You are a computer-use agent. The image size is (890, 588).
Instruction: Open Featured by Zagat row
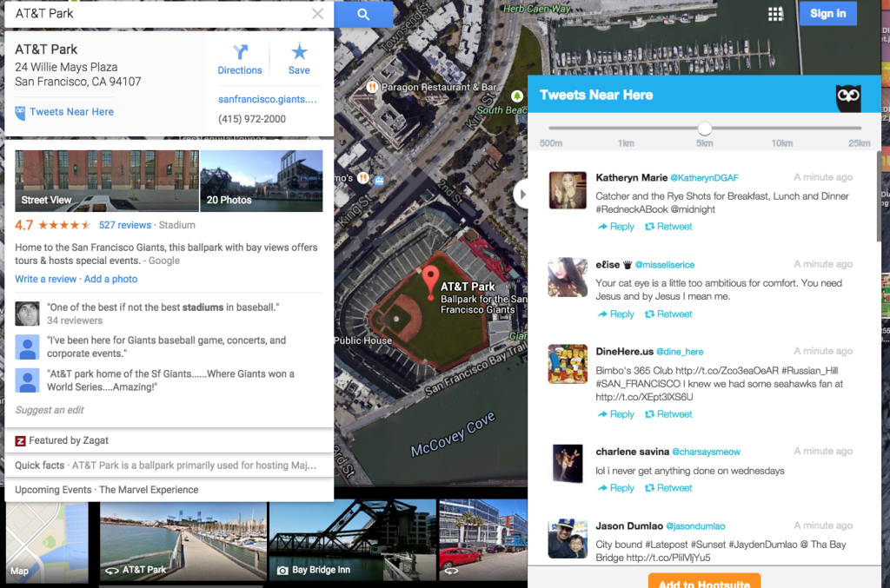pyautogui.click(x=169, y=440)
